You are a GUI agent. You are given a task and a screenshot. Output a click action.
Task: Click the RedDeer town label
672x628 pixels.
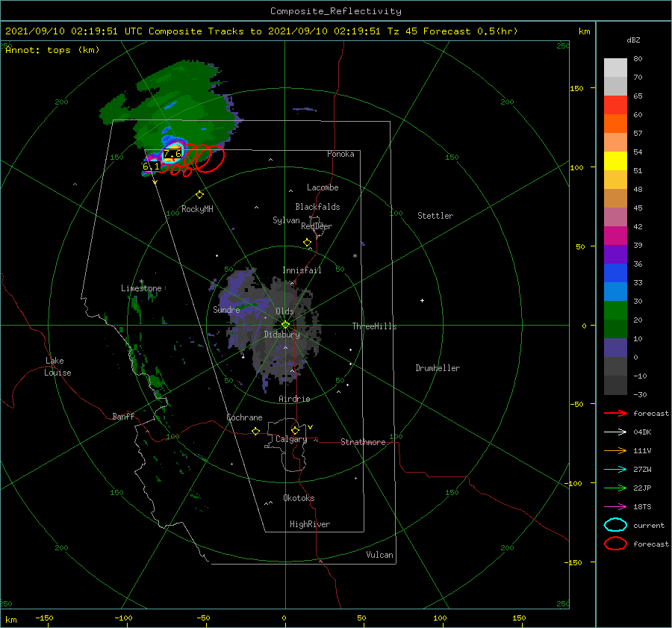click(x=317, y=226)
